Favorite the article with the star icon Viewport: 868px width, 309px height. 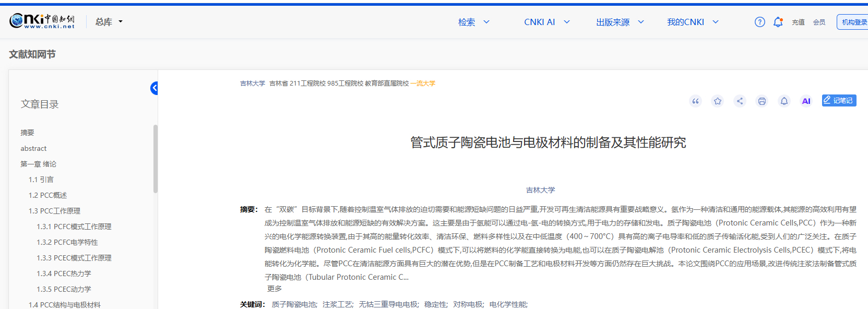tap(718, 101)
